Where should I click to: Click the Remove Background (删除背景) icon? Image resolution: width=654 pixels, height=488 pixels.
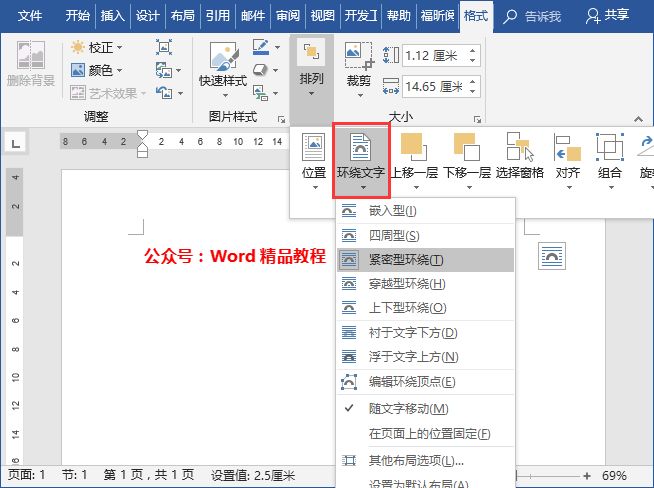[31, 55]
